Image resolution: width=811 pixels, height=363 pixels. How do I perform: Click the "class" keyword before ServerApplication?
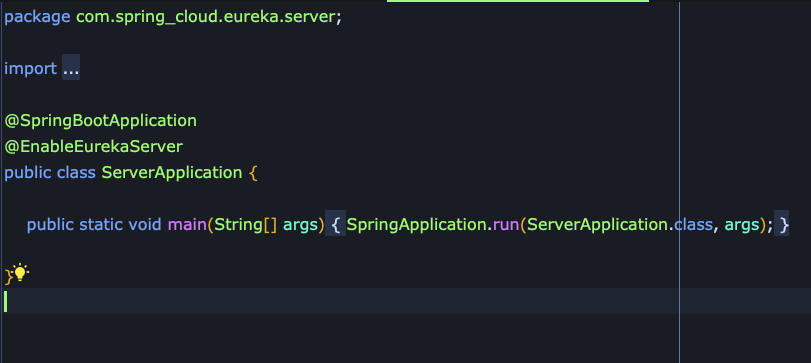[x=77, y=172]
